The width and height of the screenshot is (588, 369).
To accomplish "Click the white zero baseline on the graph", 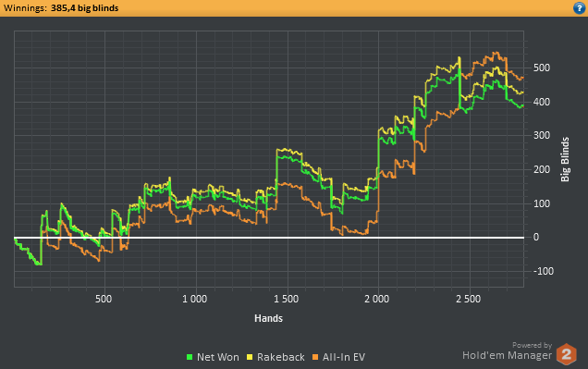I will 269,238.
